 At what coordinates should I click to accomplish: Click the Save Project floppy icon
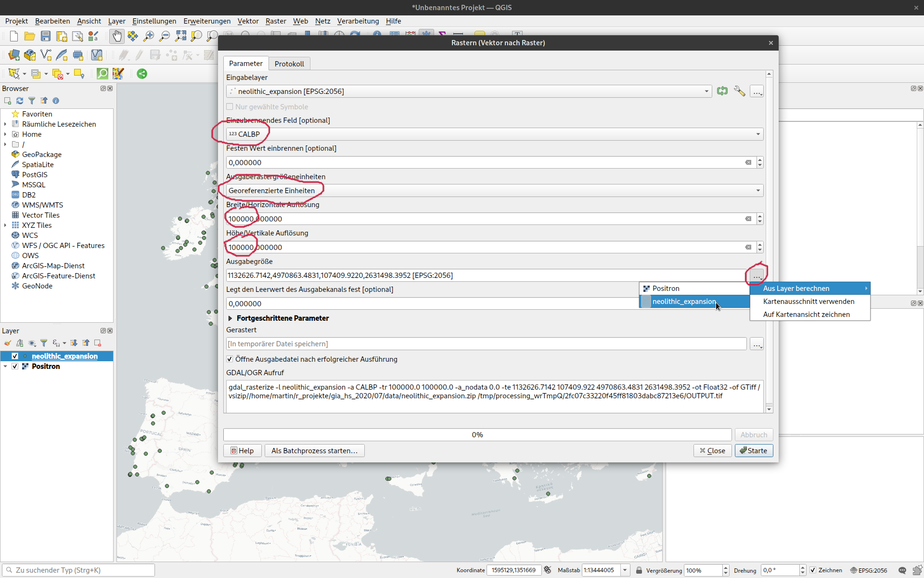[x=46, y=36]
